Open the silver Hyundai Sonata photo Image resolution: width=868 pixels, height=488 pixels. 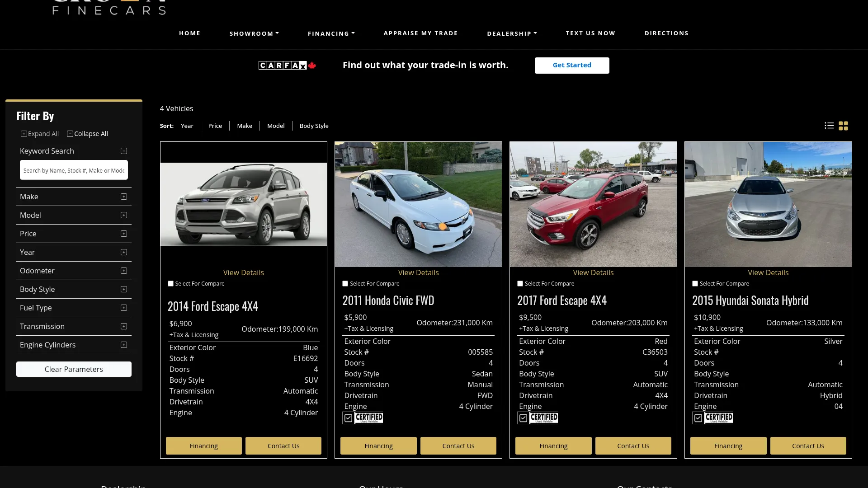pyautogui.click(x=768, y=204)
